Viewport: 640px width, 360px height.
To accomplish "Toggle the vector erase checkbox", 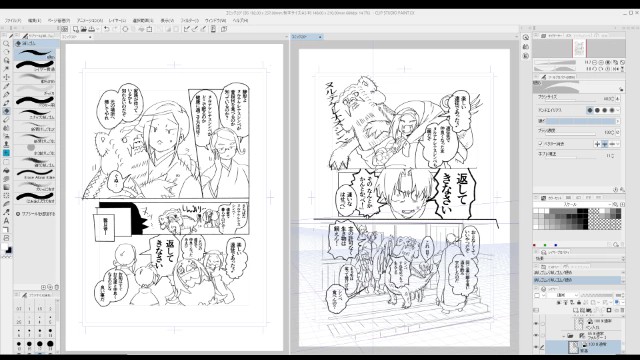I will [540, 144].
